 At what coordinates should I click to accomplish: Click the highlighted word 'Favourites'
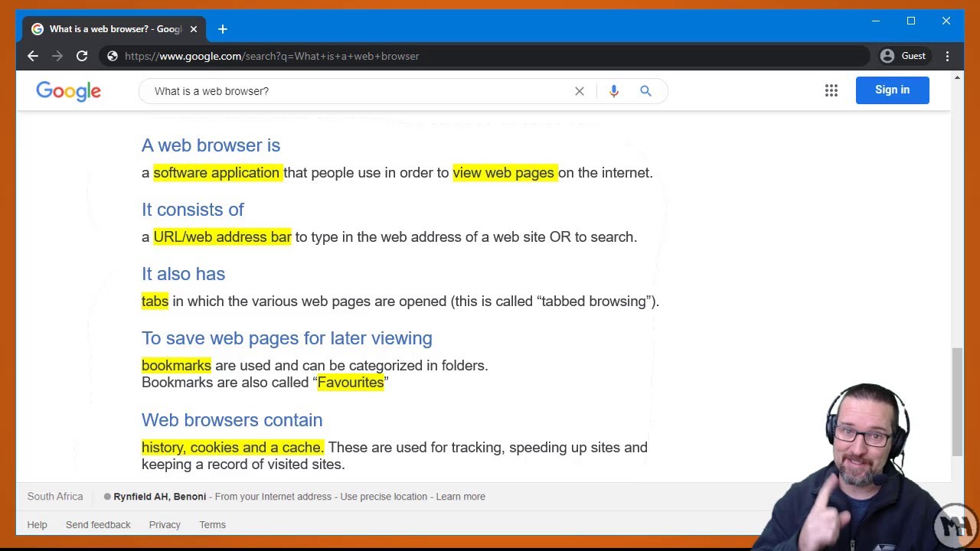[x=351, y=383]
